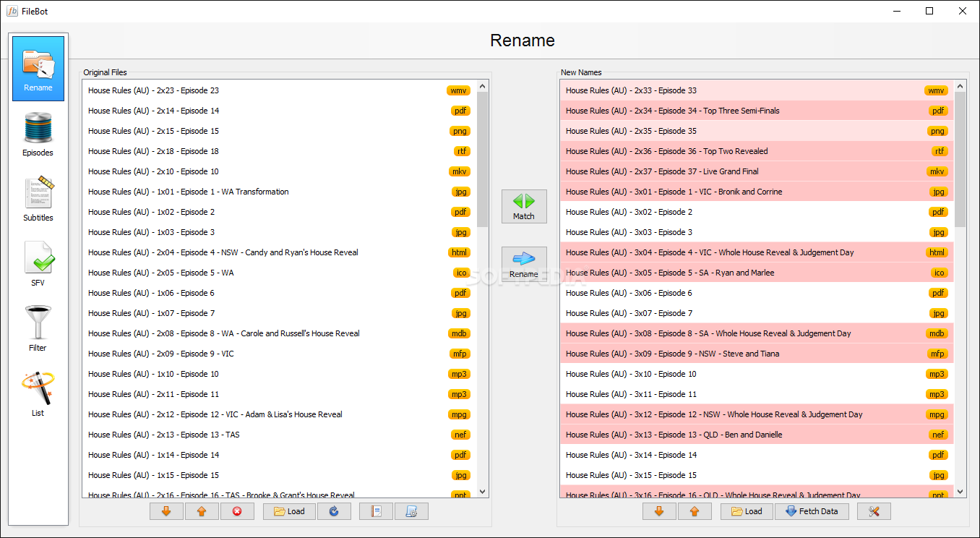Image resolution: width=980 pixels, height=538 pixels.
Task: Select new name 'Live Grand Final' row
Action: [x=757, y=171]
